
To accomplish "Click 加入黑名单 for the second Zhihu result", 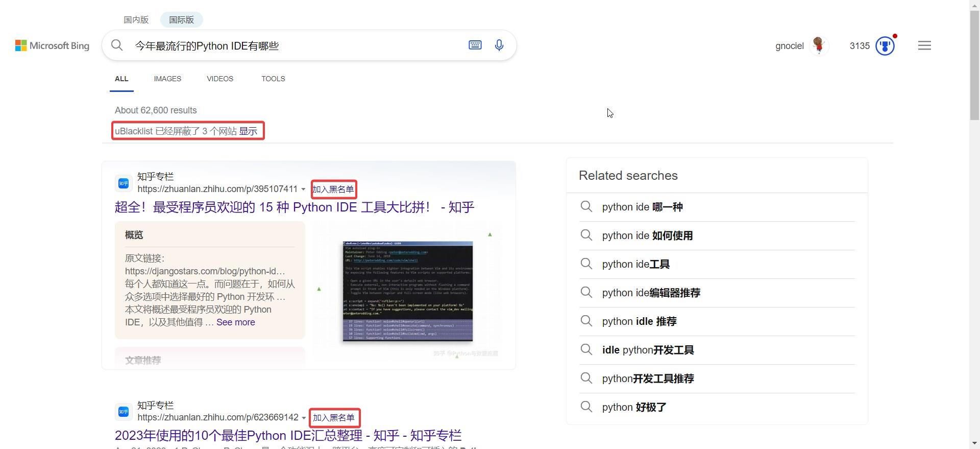I will [334, 417].
